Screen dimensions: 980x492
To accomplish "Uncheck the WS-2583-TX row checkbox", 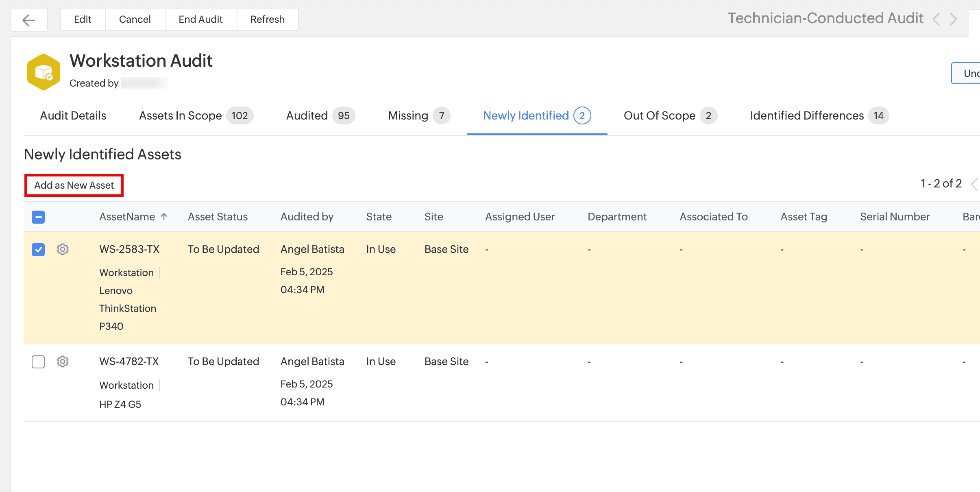I will 38,249.
